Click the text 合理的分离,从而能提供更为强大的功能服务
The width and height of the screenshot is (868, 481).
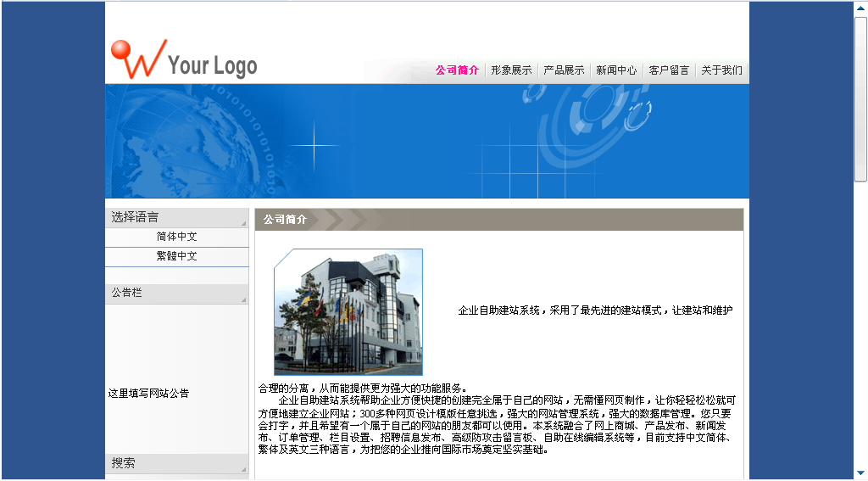[363, 388]
